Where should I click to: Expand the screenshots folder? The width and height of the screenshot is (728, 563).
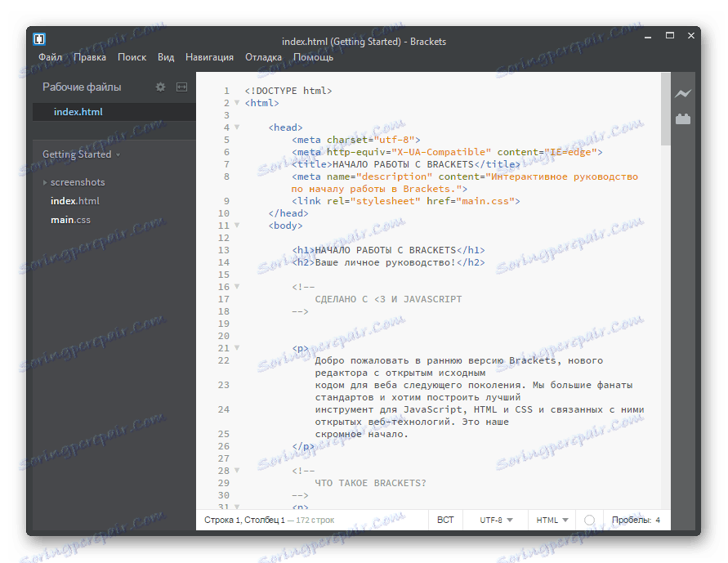(47, 181)
